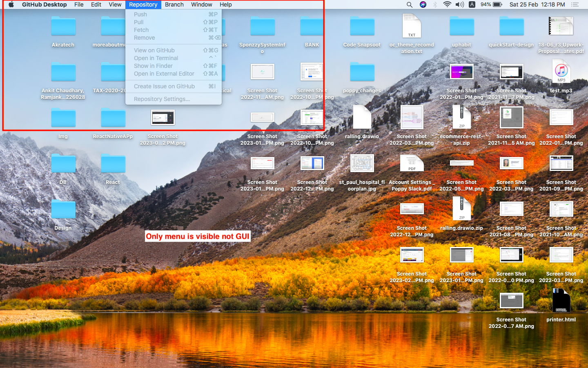The width and height of the screenshot is (588, 368).
Task: Select the ReactNativeAPp folder
Action: [113, 118]
